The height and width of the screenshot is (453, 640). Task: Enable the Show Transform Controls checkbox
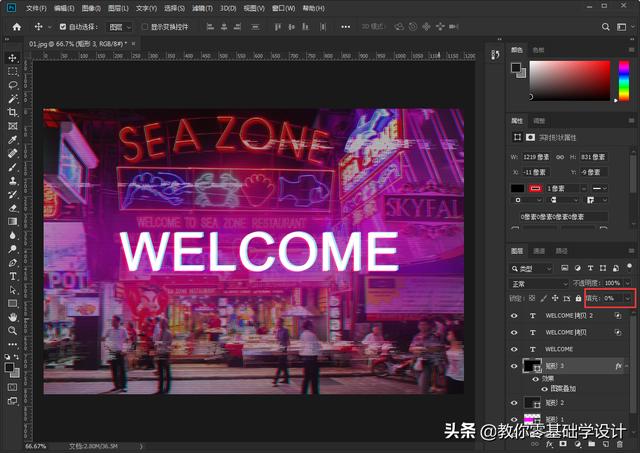[144, 27]
